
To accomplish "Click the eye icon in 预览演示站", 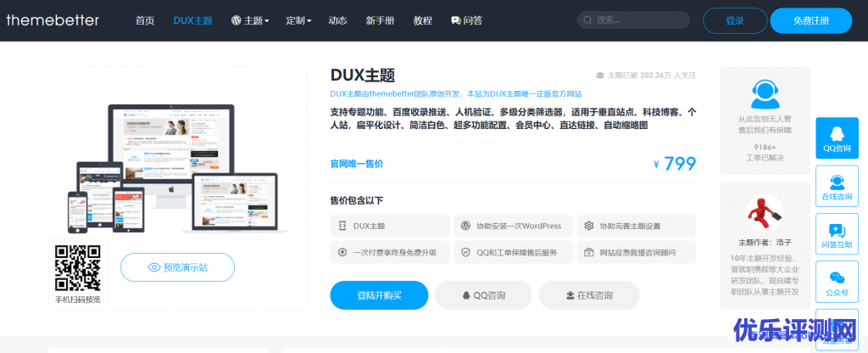I will (154, 267).
